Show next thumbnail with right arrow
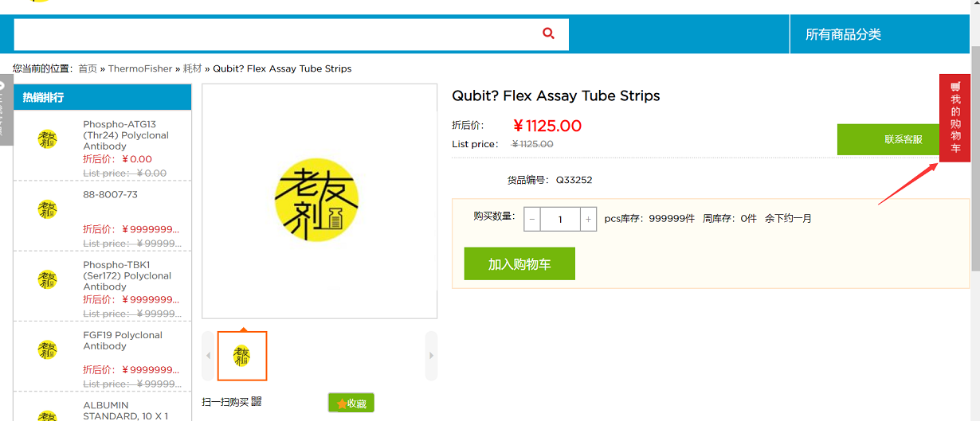Screen dimensions: 980x421 coord(431,356)
